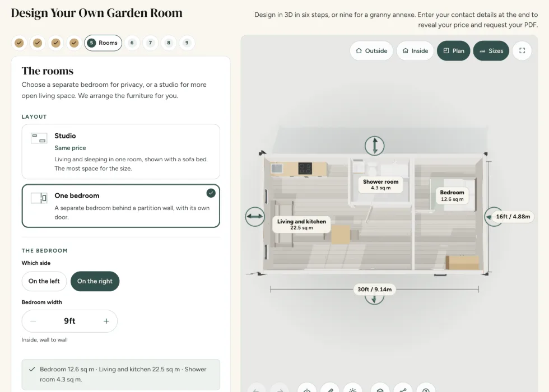The width and height of the screenshot is (549, 392).
Task: Place the bedroom on the right
Action: pos(95,281)
